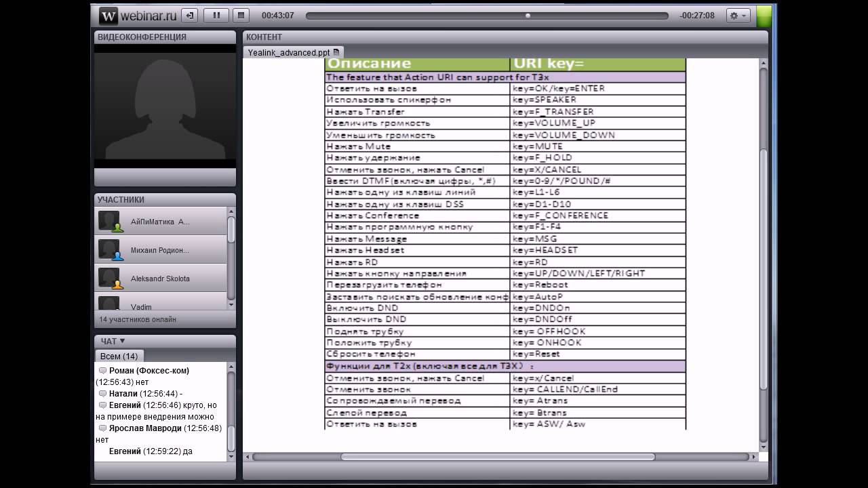Viewport: 868px width, 488px height.
Task: Click message icon beside Ярослав Мавроди
Action: click(103, 428)
